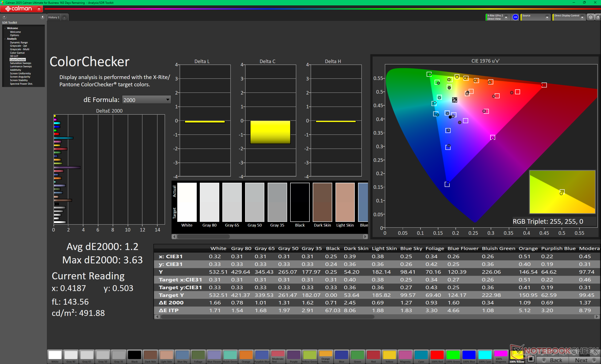
Task: Select the Dark Skin swatch in the bottom bar
Action: click(x=150, y=357)
